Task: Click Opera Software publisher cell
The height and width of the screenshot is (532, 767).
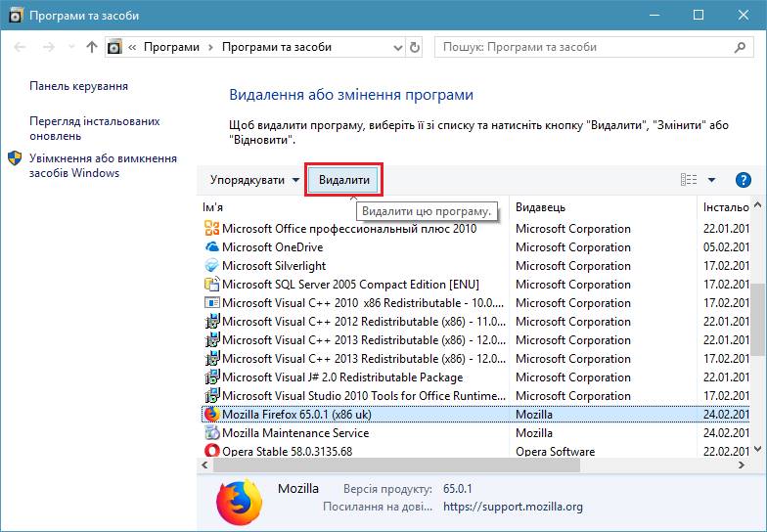Action: click(x=556, y=452)
